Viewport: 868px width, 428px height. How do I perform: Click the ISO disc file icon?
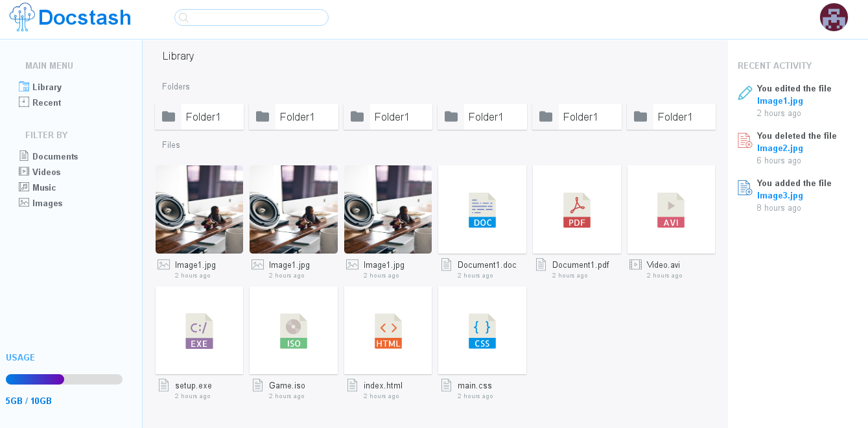coord(294,331)
